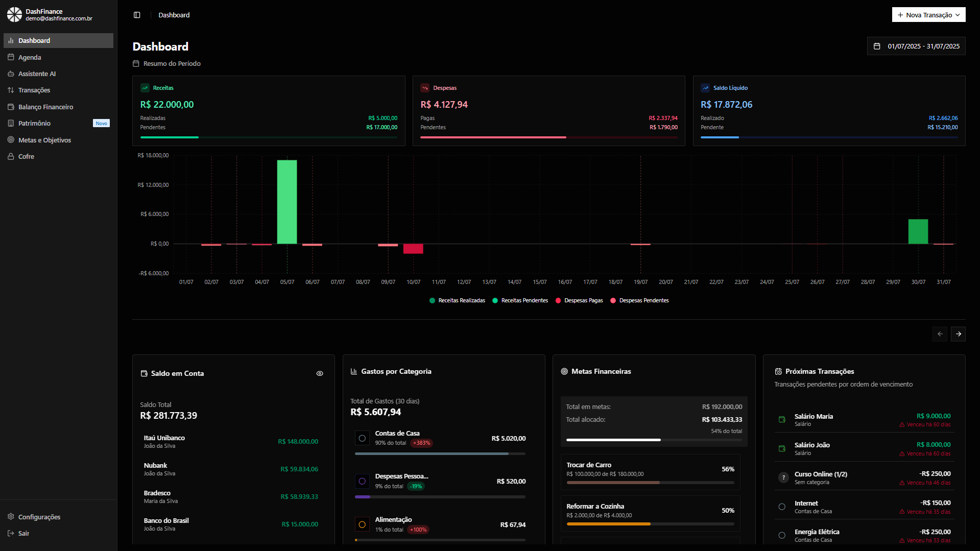
Task: Toggle visibility of Saldo em Conta values
Action: click(320, 373)
